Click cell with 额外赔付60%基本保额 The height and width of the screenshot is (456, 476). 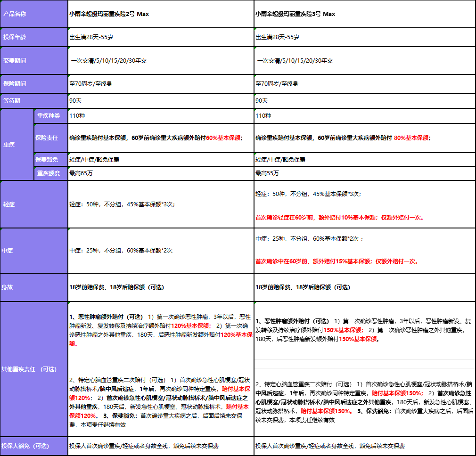[161, 138]
